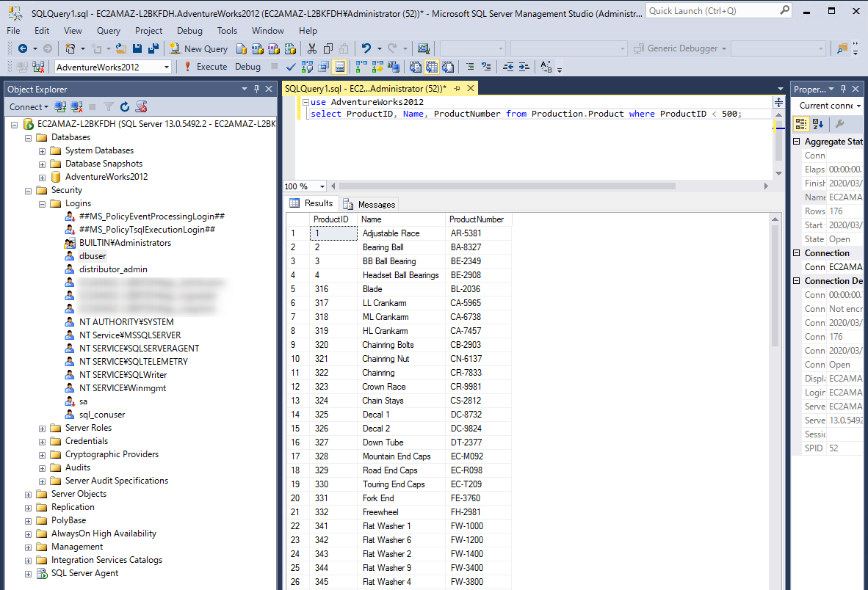The width and height of the screenshot is (868, 590).
Task: Click the Analysis Services XMLA Query icon
Action: coord(290,48)
